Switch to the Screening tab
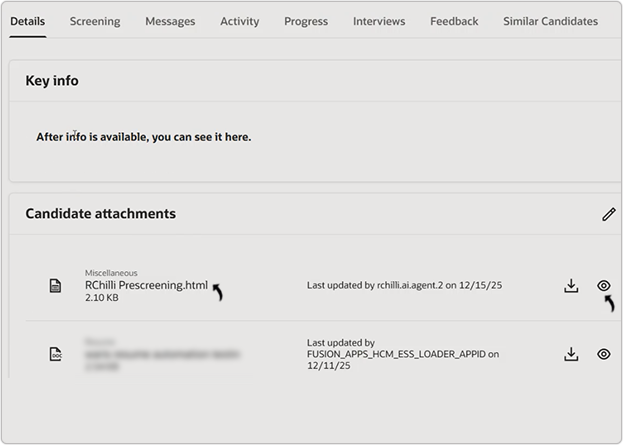Screen dimensions: 623x445 point(95,21)
